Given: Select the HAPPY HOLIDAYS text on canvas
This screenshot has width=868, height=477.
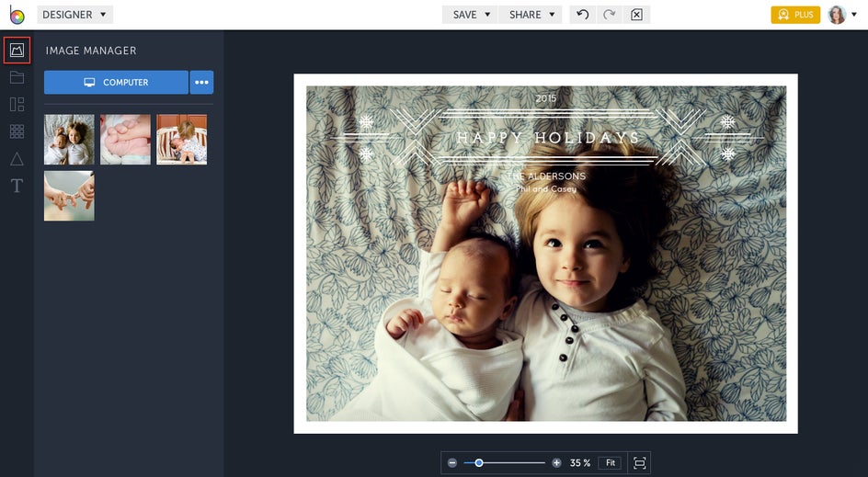Looking at the screenshot, I should pos(547,138).
